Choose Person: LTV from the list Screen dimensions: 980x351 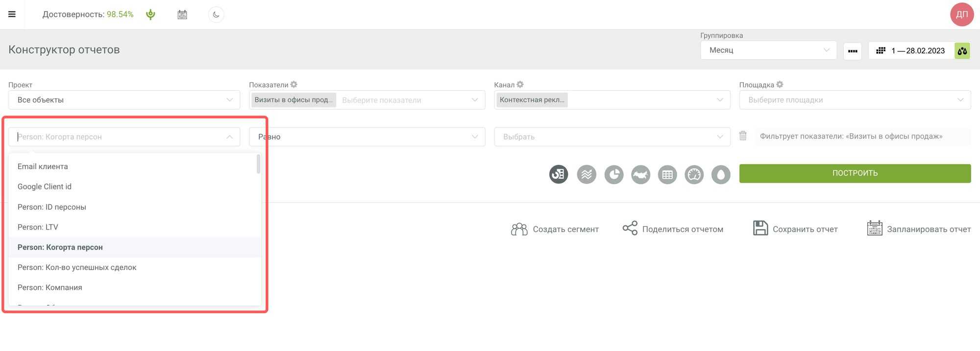[38, 227]
